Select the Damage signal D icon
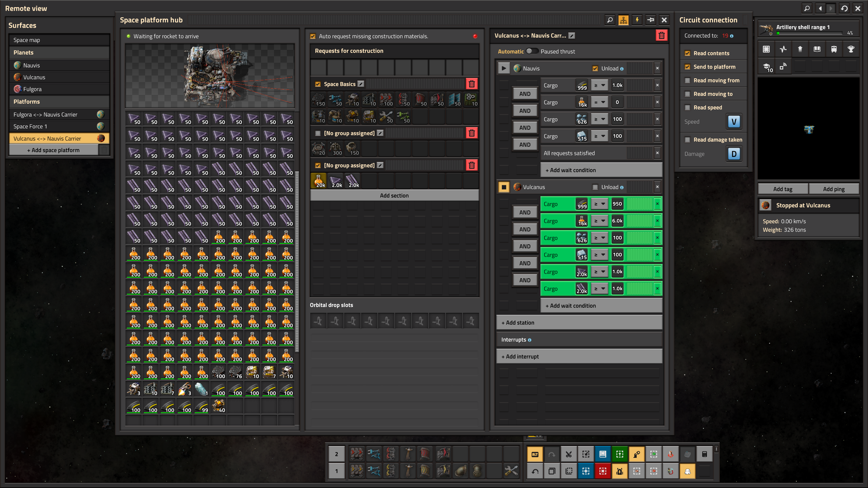This screenshot has height=488, width=868. [734, 154]
